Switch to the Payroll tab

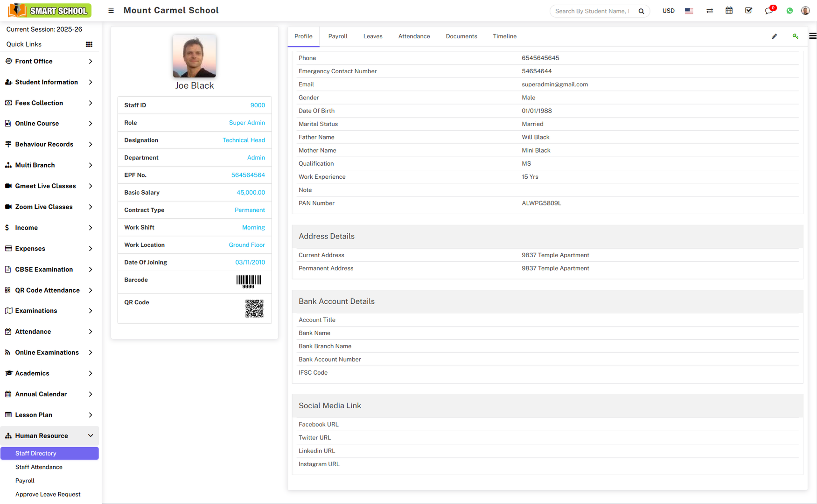(337, 36)
